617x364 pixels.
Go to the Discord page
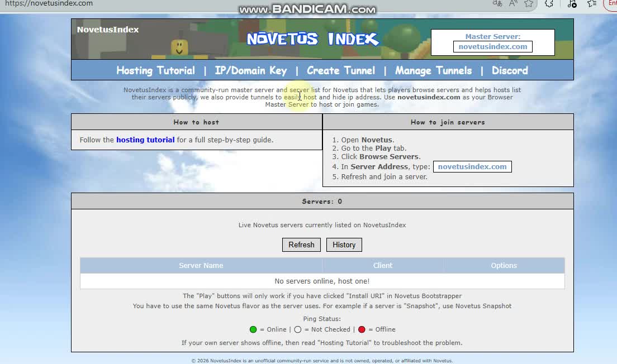510,70
